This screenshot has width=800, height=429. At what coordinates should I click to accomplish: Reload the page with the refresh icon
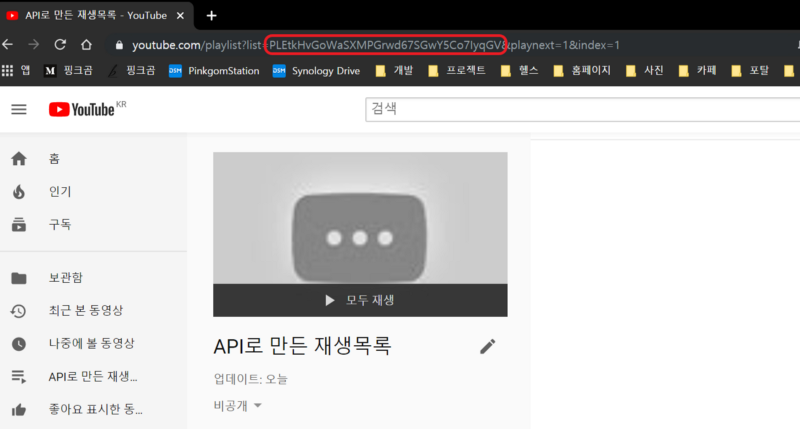pos(60,45)
